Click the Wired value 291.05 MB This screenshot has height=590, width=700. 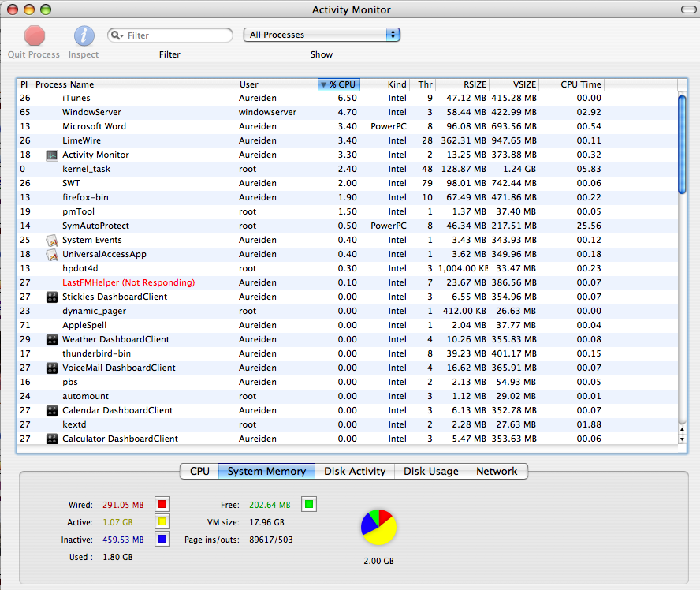123,505
